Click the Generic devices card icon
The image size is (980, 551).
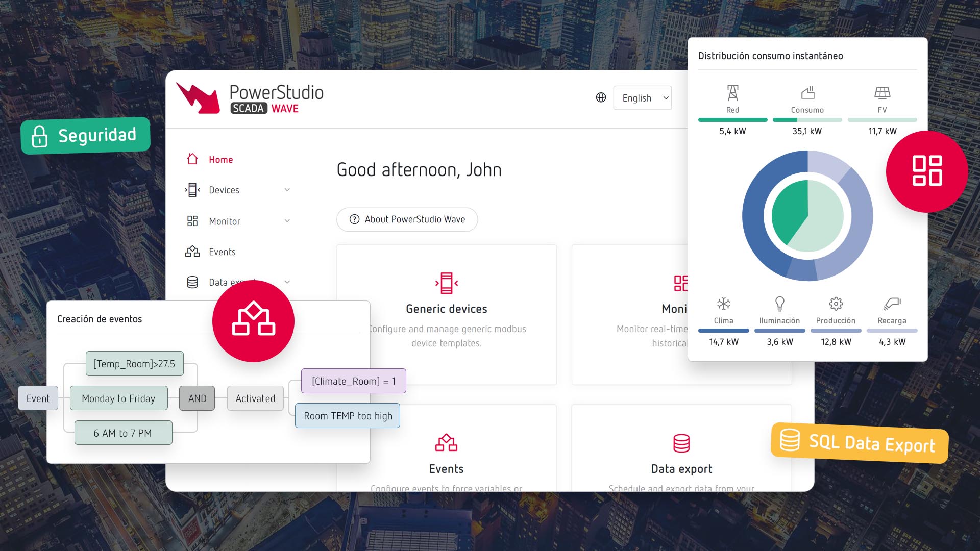446,283
